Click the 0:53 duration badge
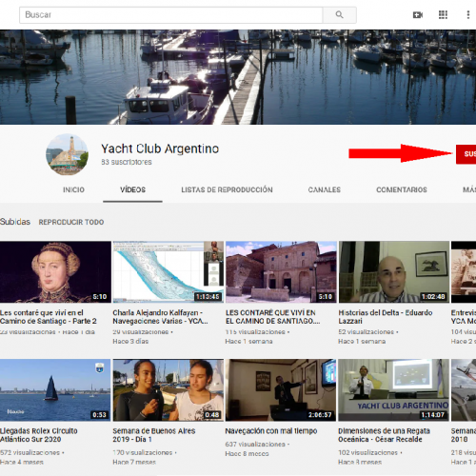476x476 pixels. 99,415
